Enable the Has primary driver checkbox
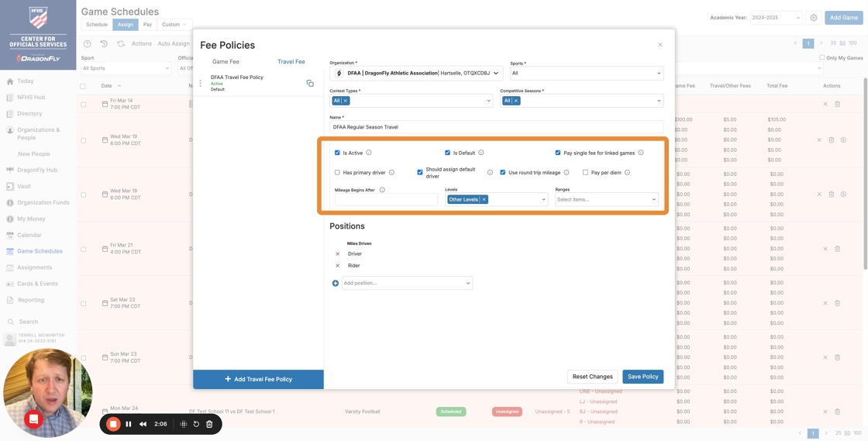868x441 pixels. [x=337, y=173]
